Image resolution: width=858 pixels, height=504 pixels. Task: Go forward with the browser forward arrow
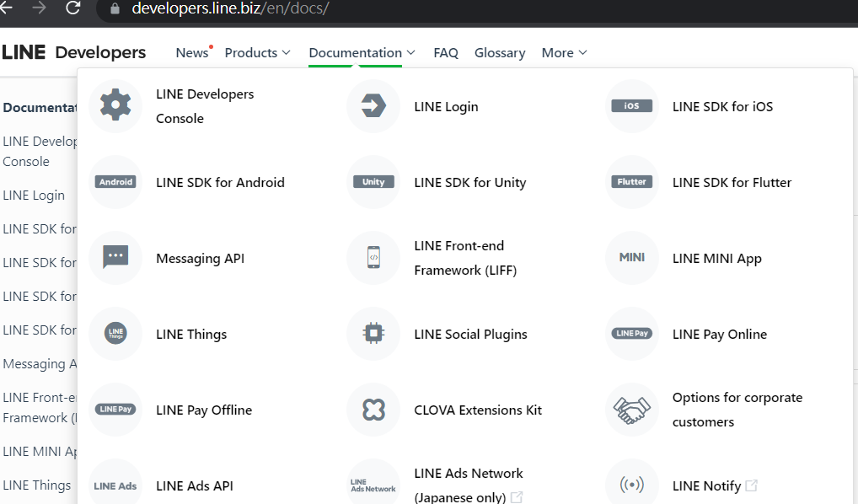click(39, 8)
